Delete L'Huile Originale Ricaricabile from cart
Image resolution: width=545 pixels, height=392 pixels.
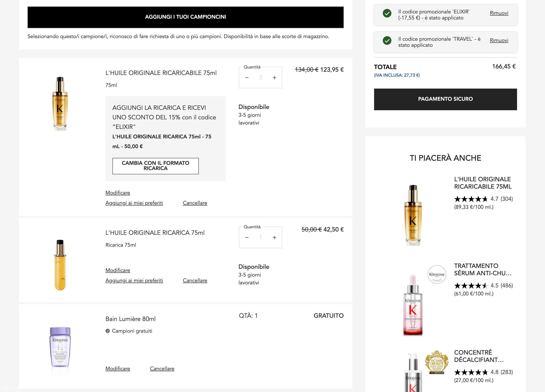(195, 203)
